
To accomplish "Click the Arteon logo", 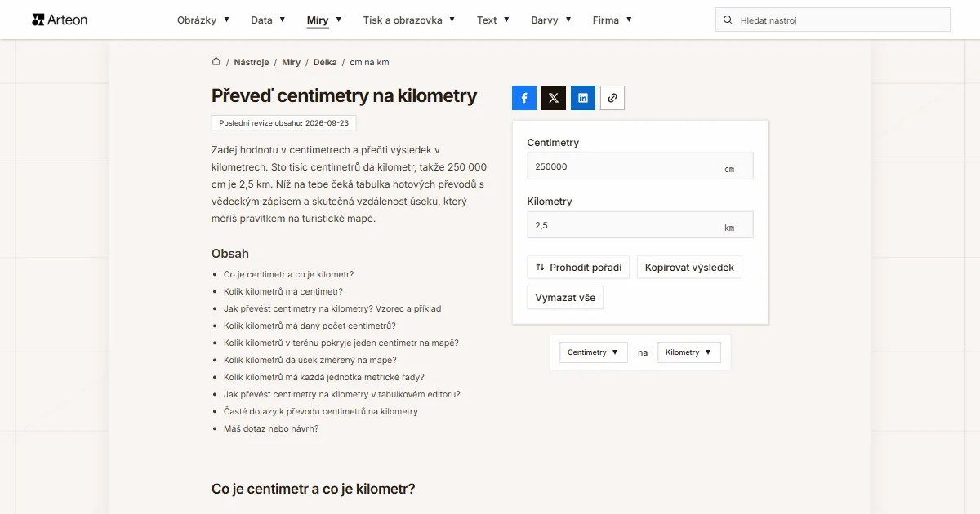I will tap(60, 20).
